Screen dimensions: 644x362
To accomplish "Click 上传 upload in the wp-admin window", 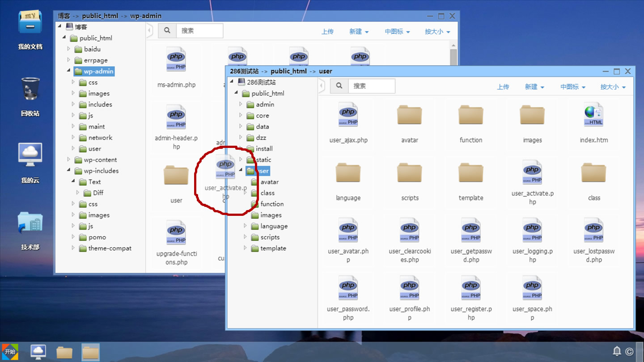I will pyautogui.click(x=327, y=31).
